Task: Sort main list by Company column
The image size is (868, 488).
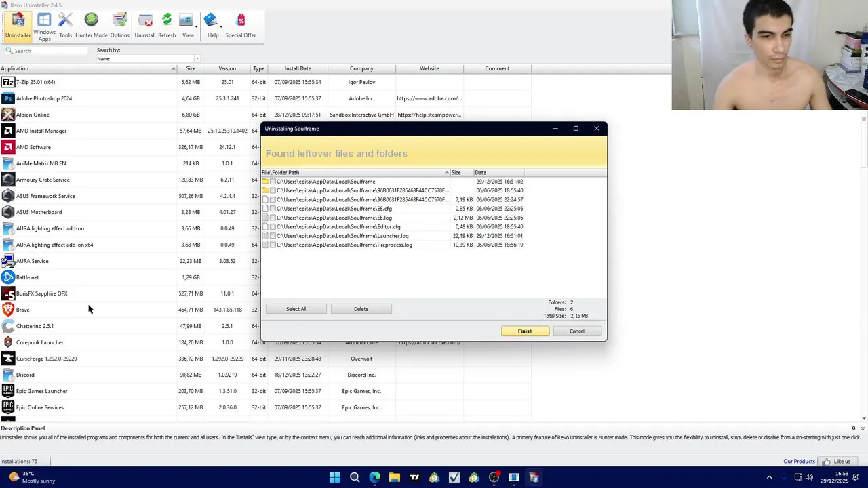Action: 361,68
